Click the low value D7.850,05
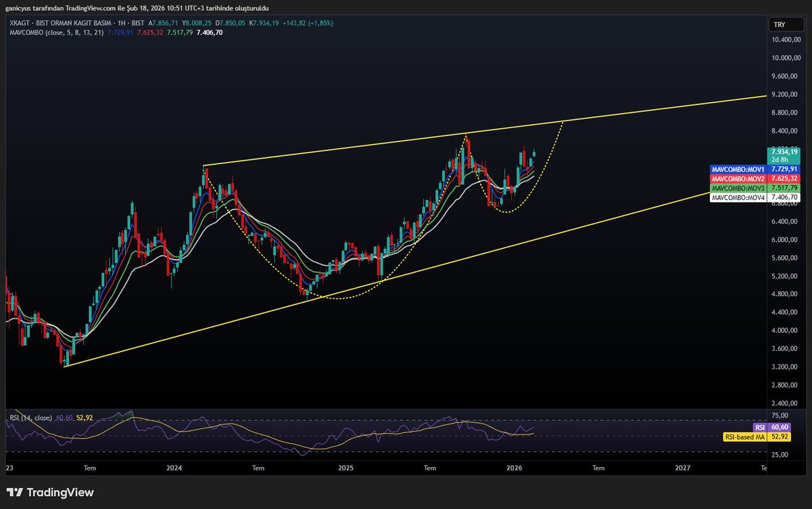The image size is (812, 509). click(x=230, y=23)
